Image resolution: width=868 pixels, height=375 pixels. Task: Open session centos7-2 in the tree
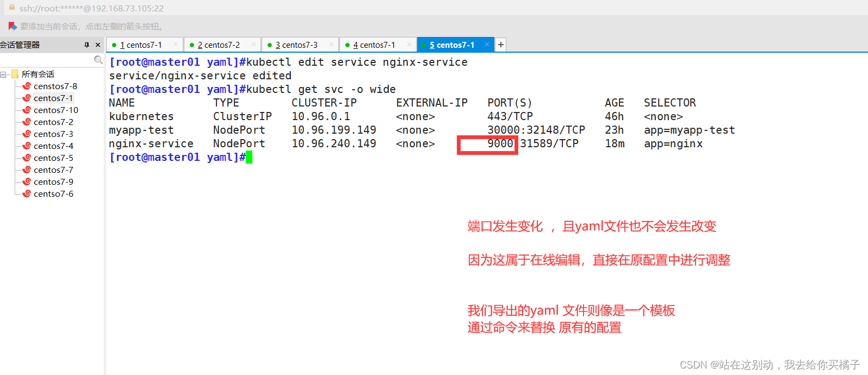point(53,122)
